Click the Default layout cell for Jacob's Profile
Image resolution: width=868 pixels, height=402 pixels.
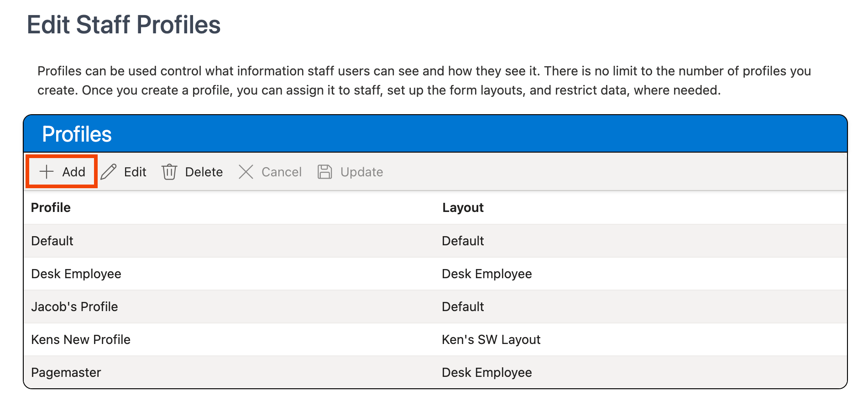463,307
